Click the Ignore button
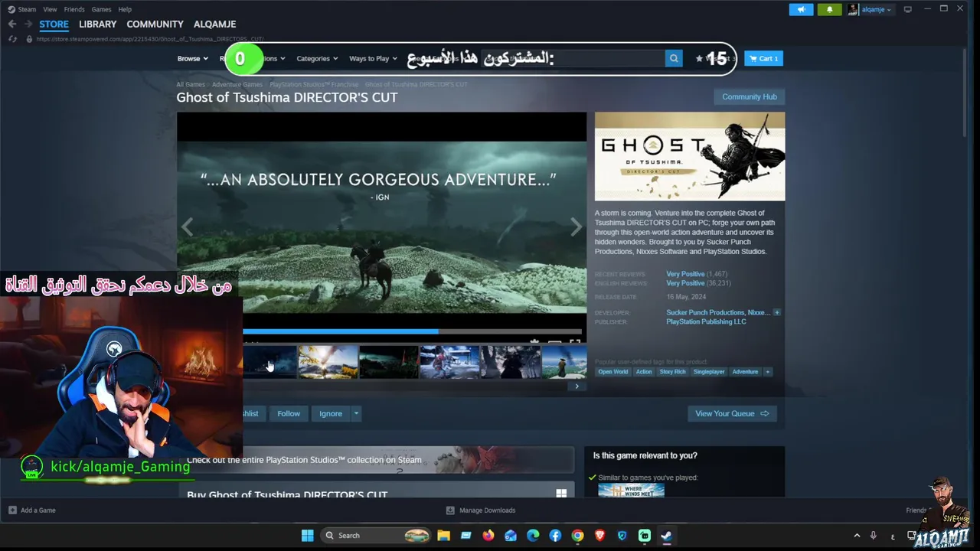 tap(331, 413)
